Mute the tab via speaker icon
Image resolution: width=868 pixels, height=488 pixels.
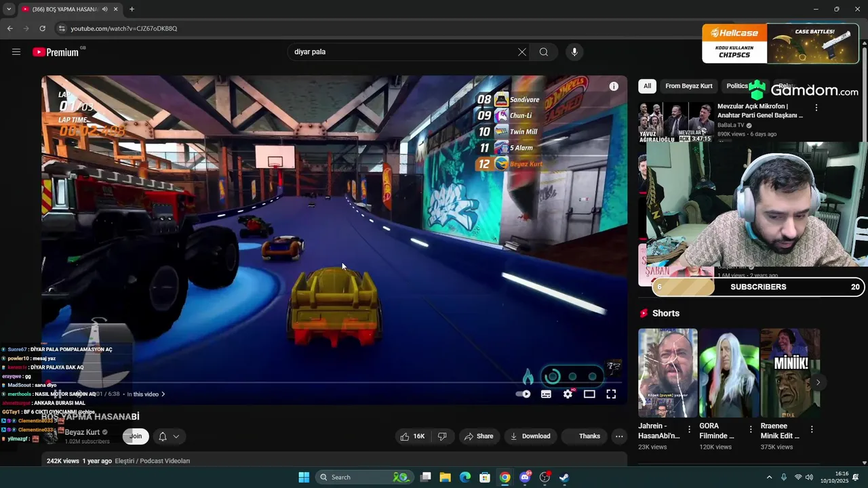pyautogui.click(x=104, y=9)
